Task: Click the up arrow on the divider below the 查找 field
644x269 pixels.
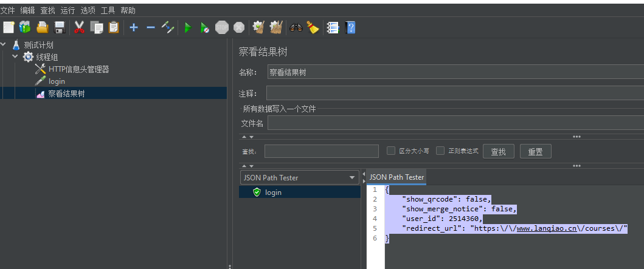Action: tap(244, 166)
